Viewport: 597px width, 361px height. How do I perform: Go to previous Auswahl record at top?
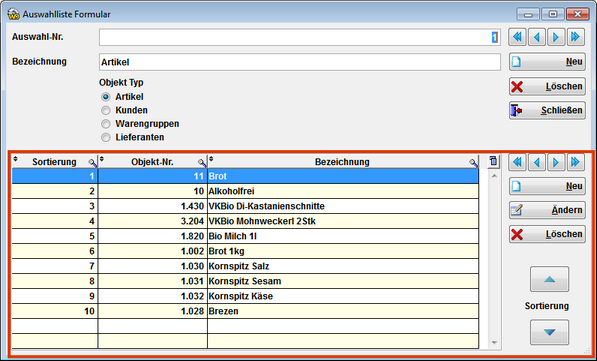(x=537, y=37)
